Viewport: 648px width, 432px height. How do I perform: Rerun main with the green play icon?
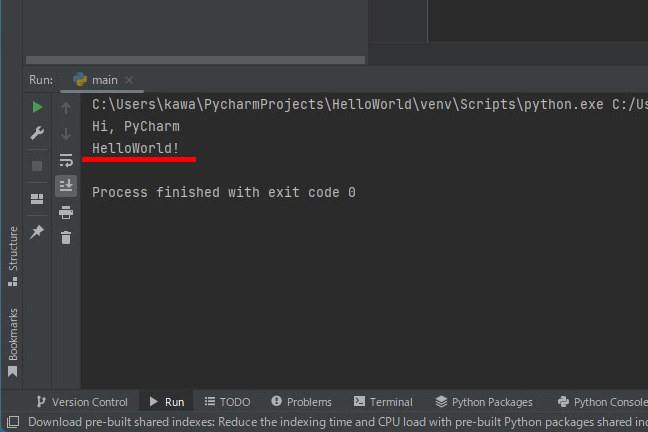tap(37, 107)
